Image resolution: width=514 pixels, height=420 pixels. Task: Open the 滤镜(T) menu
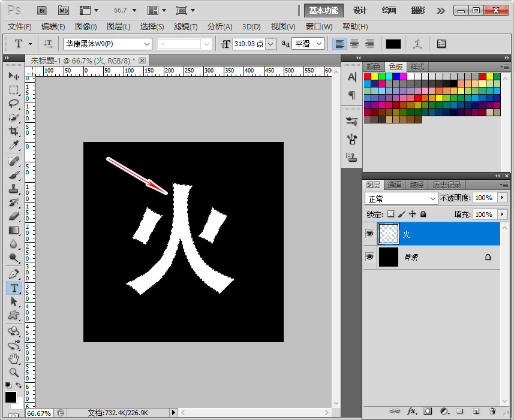185,26
